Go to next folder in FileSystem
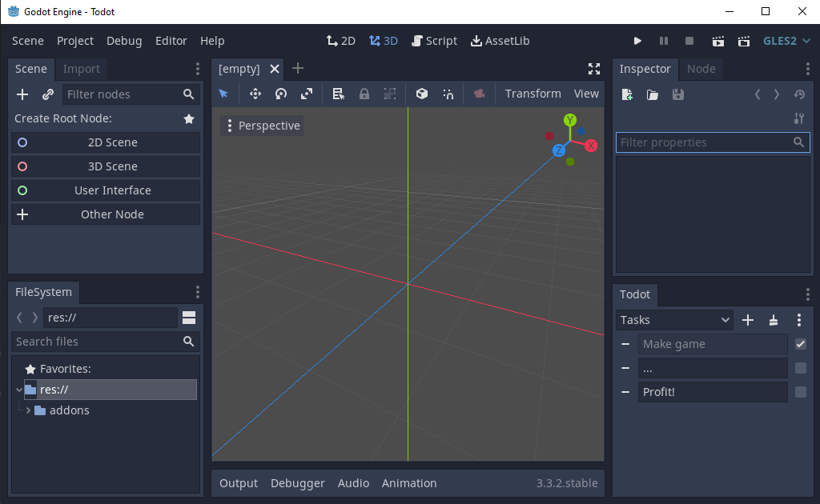 (x=34, y=318)
